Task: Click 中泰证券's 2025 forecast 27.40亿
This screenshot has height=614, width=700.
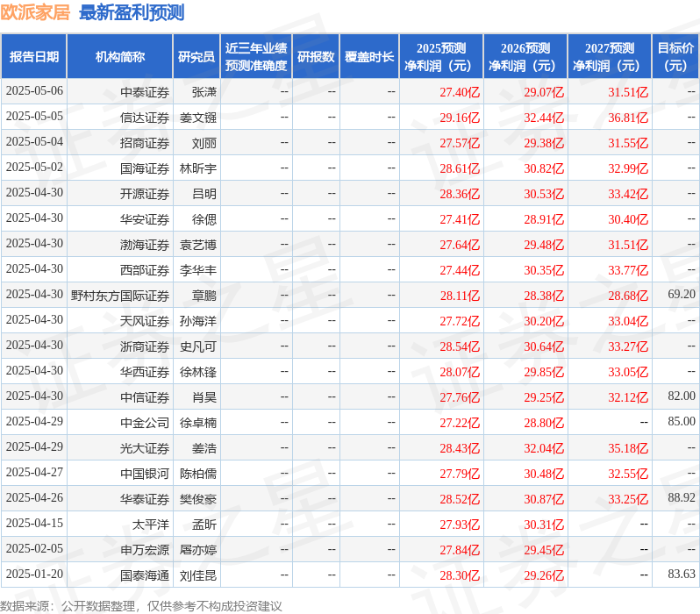Action: [x=460, y=92]
